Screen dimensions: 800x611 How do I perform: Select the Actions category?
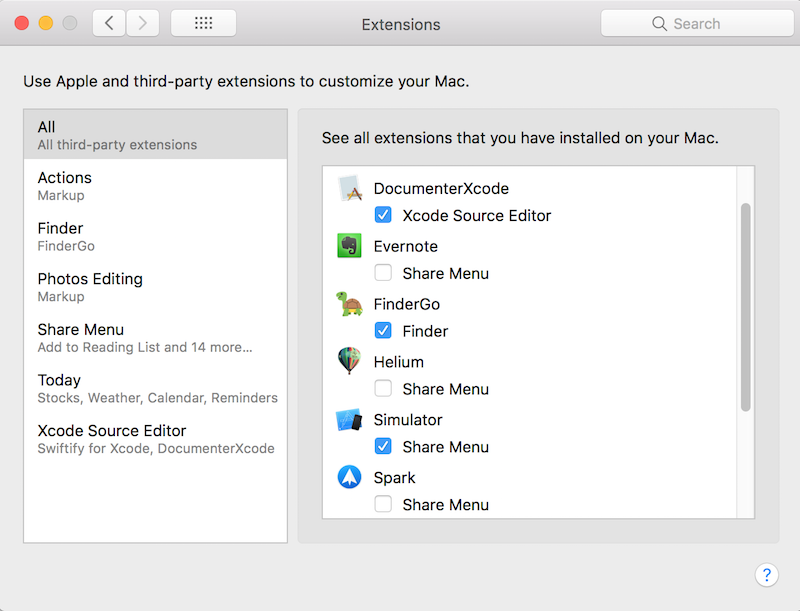(156, 186)
